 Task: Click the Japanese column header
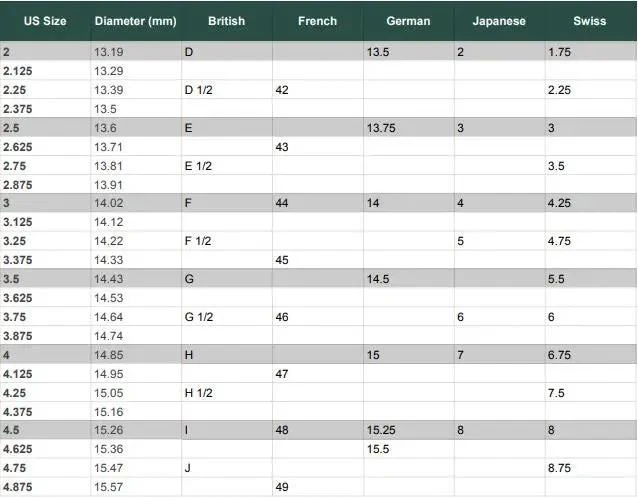(x=499, y=21)
